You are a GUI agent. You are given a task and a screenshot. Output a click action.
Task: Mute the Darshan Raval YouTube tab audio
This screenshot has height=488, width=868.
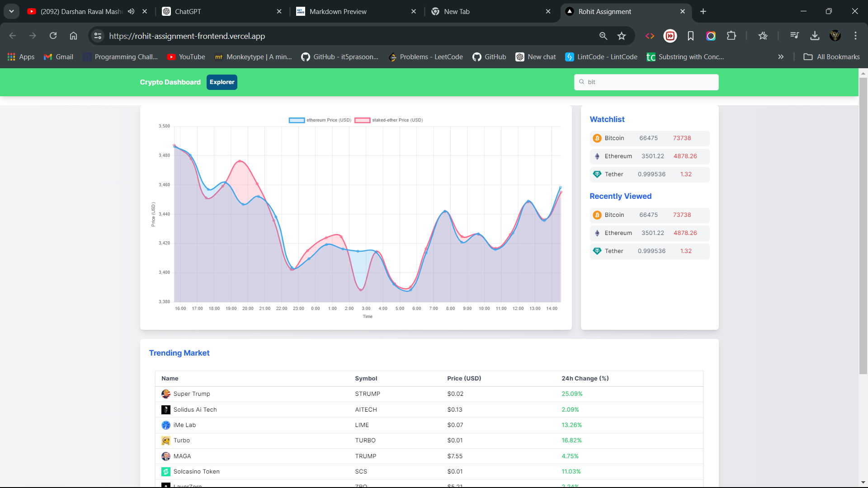(131, 11)
